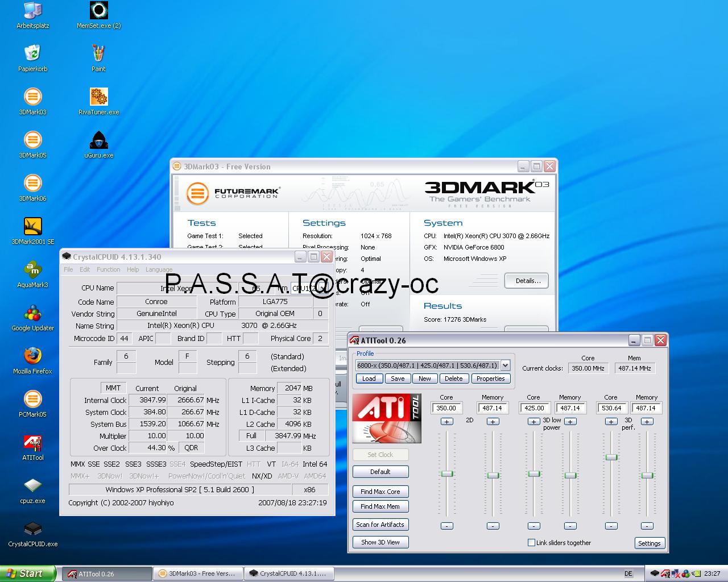Image resolution: width=728 pixels, height=582 pixels.
Task: Open the Language menu in CrystalCPUID
Action: tap(159, 269)
